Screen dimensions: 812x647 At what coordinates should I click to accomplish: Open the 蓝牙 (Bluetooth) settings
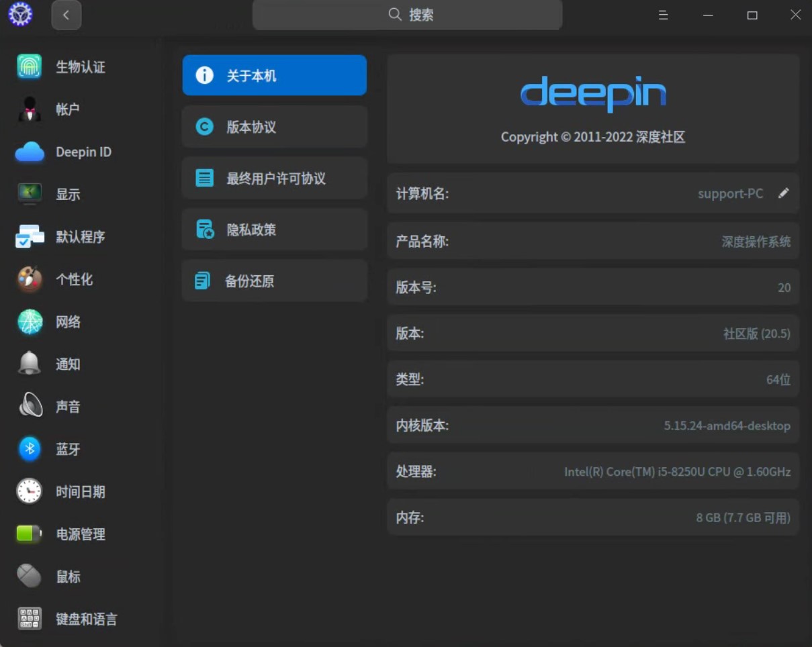tap(66, 449)
